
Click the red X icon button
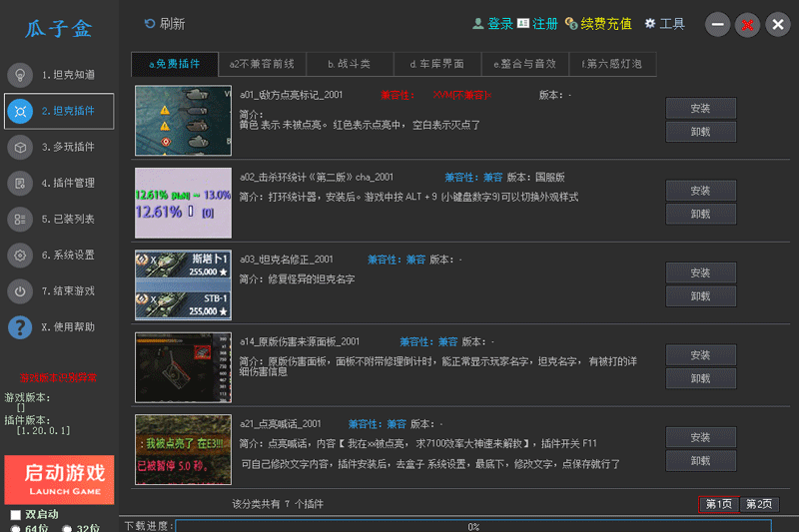click(747, 24)
